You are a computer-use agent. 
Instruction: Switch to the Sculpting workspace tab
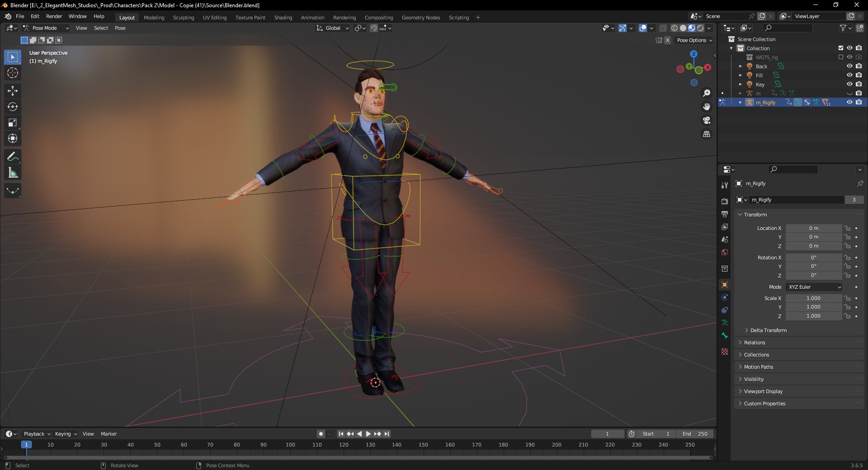[x=184, y=18]
